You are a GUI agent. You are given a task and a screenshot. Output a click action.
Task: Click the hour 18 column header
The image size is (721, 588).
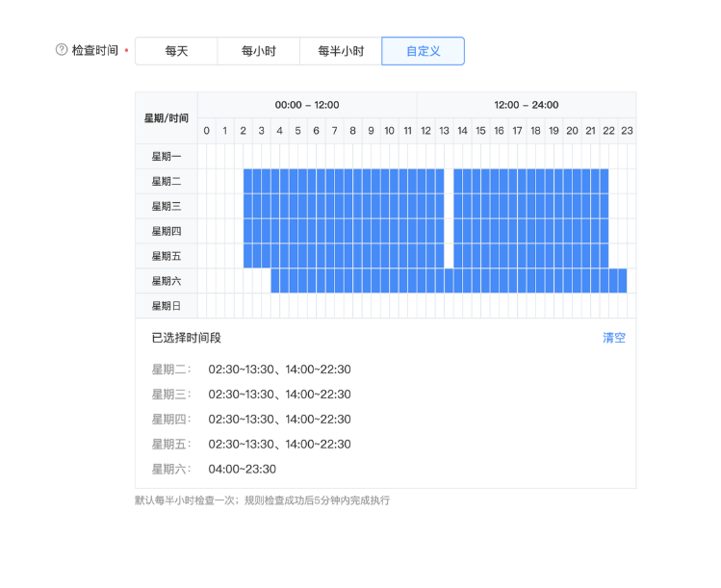(x=535, y=131)
